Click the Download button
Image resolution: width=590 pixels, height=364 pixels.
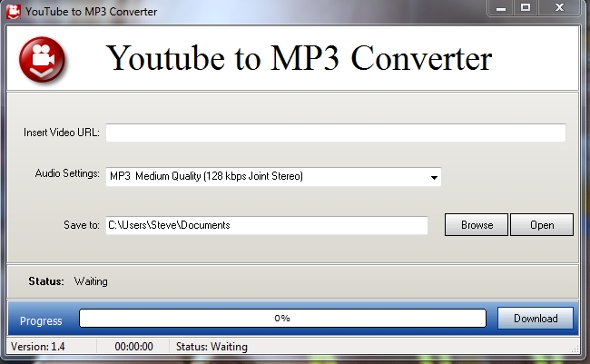coord(536,319)
